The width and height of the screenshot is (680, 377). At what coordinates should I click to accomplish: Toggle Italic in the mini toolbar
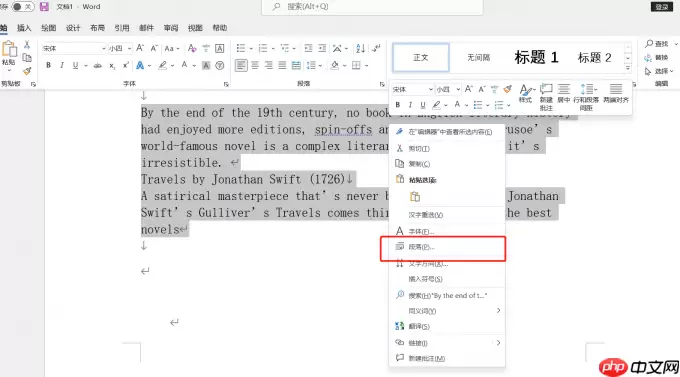tap(410, 105)
